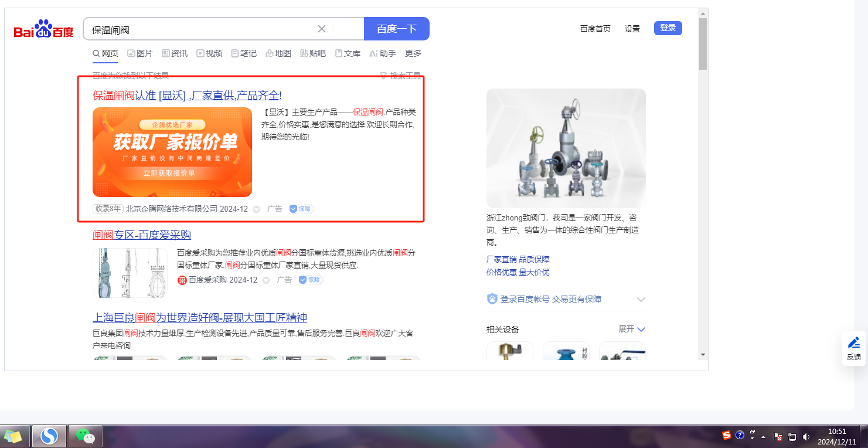Viewport: 868px width, 448px height.
Task: Open the 搜索工具 filter
Action: coord(400,76)
